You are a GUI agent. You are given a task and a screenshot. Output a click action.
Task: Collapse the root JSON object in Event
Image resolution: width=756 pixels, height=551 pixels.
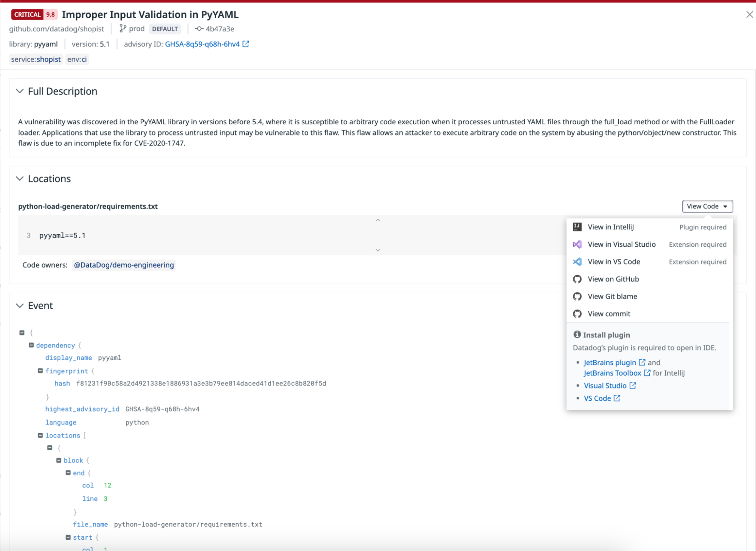click(22, 333)
